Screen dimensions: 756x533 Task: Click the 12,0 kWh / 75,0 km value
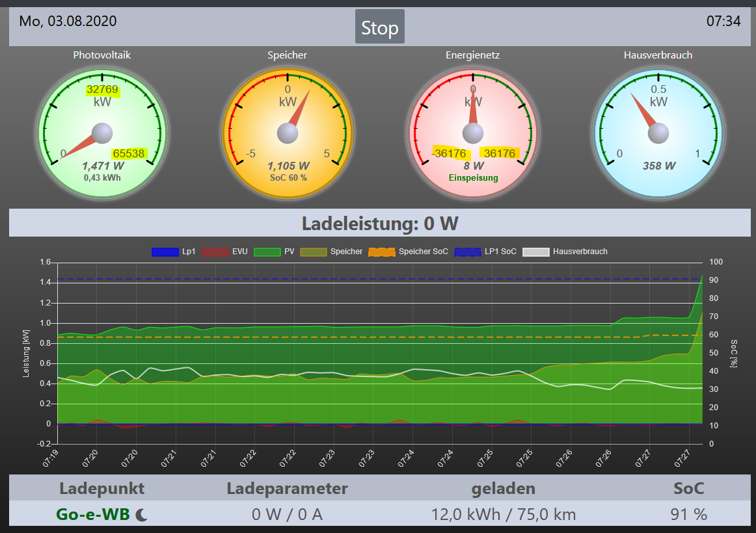(504, 514)
